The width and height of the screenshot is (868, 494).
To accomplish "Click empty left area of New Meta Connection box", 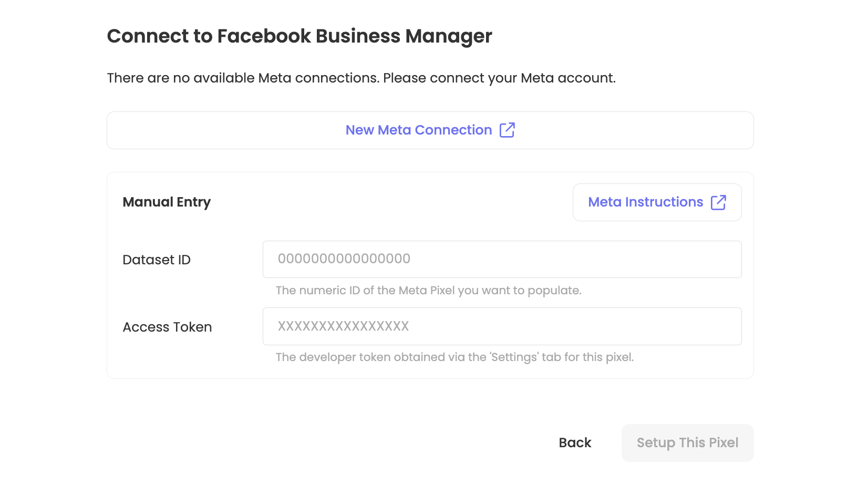I will tap(210, 130).
